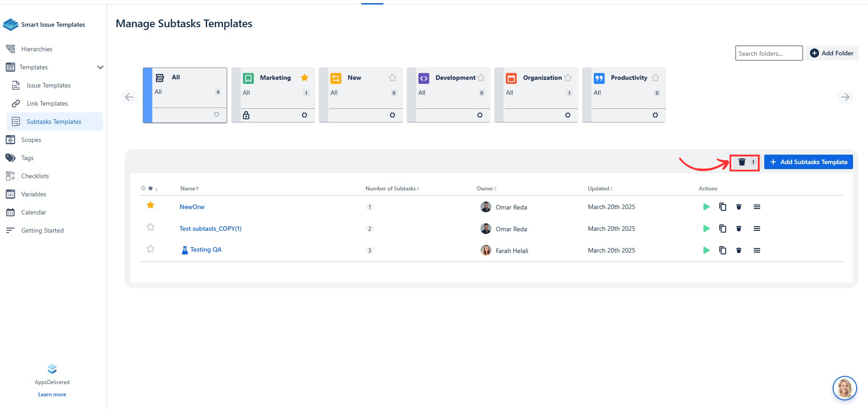The height and width of the screenshot is (409, 868).
Task: Copy the Test subtasts_COPY(1) template
Action: tap(723, 229)
